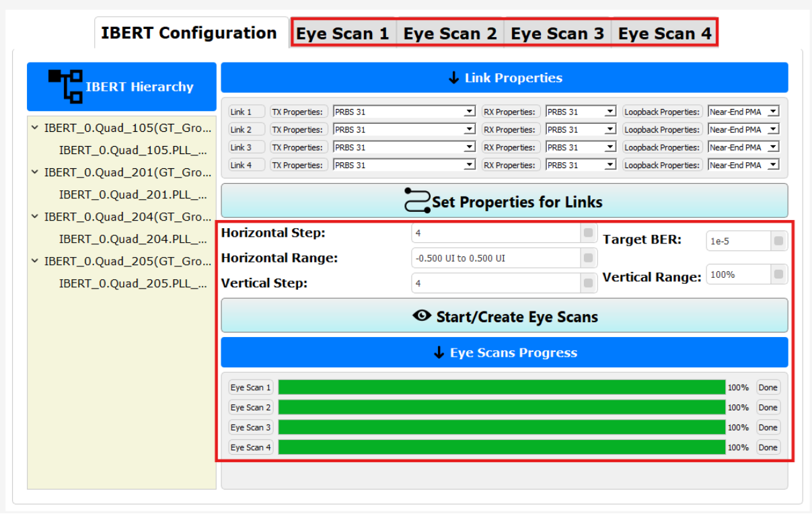Click the IBERT Hierarchy tree icon
The height and width of the screenshot is (514, 812).
pyautogui.click(x=65, y=85)
